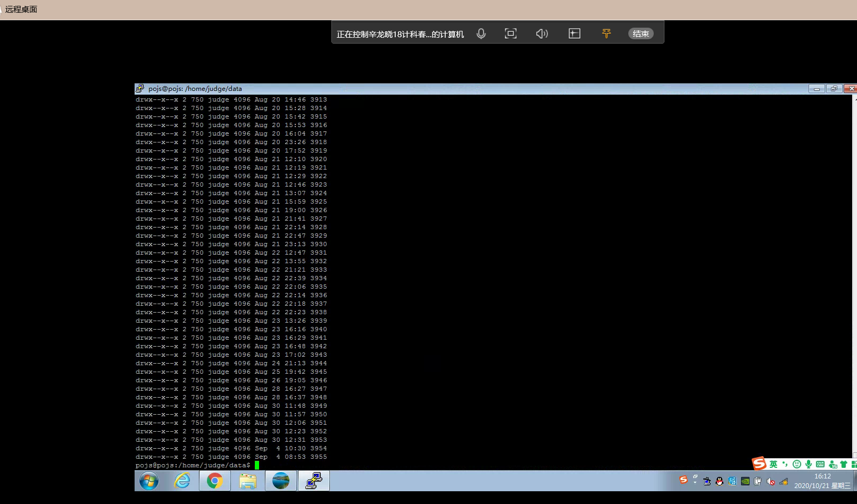This screenshot has width=857, height=504.
Task: Click directory entry 3930 in the listing
Action: (x=319, y=244)
